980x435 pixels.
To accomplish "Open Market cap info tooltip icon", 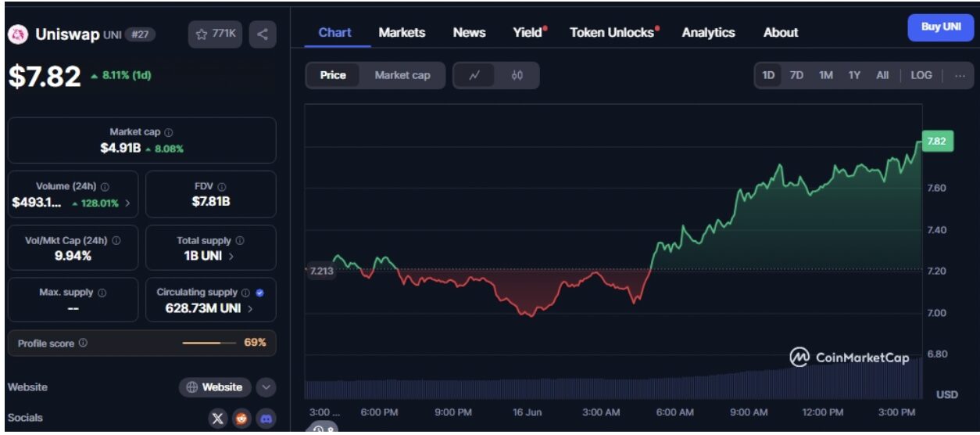I will coord(169,133).
